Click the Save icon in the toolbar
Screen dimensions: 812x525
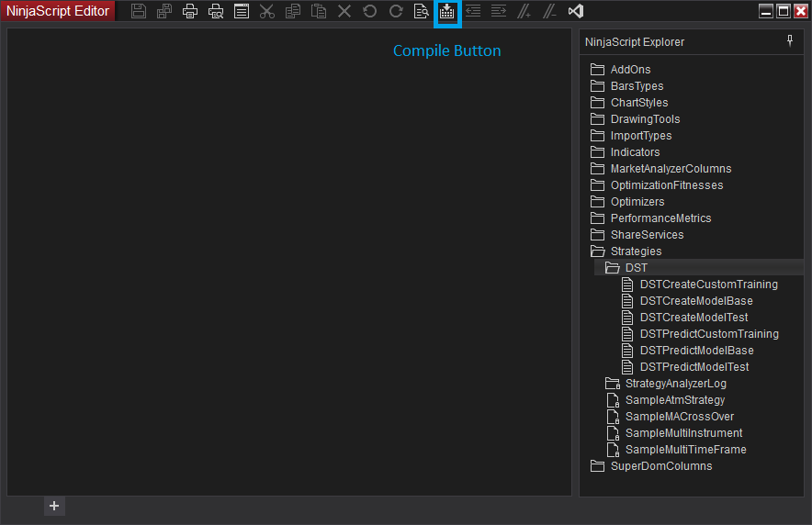point(139,11)
